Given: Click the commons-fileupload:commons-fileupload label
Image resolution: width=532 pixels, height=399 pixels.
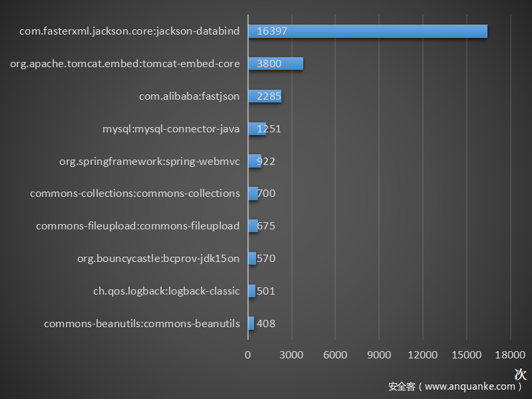Looking at the screenshot, I should click(x=138, y=226).
